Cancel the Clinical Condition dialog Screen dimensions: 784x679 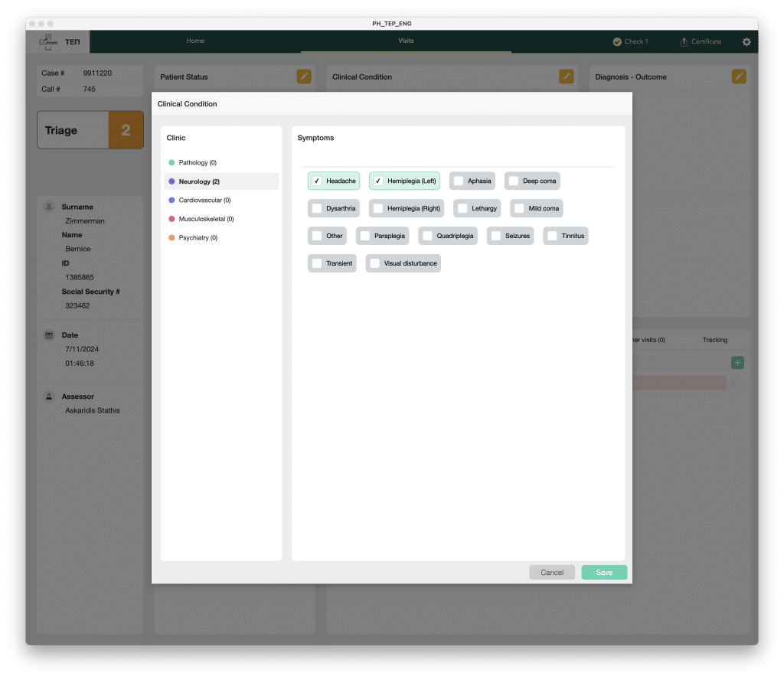[551, 573]
